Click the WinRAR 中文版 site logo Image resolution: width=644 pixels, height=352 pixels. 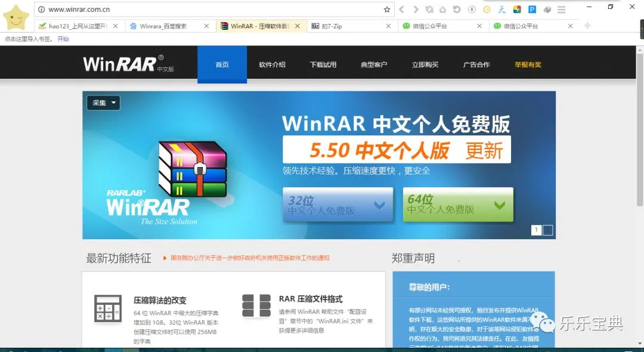click(129, 64)
